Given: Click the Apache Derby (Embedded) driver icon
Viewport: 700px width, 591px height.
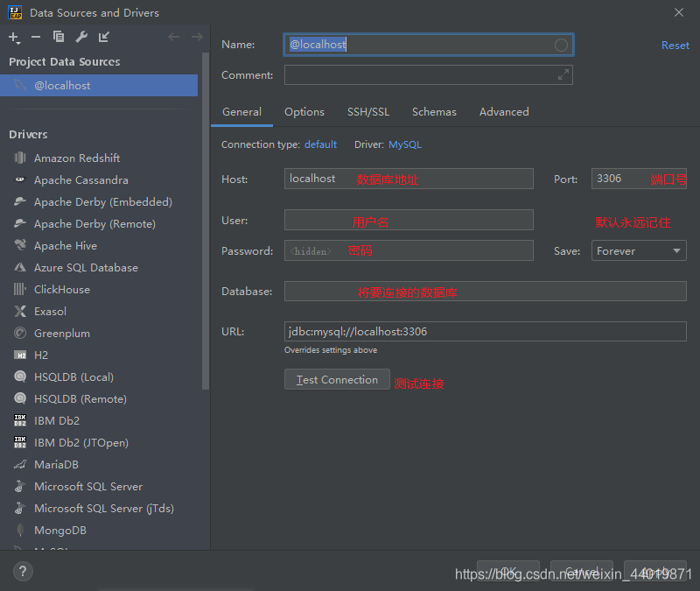Looking at the screenshot, I should click(x=20, y=201).
